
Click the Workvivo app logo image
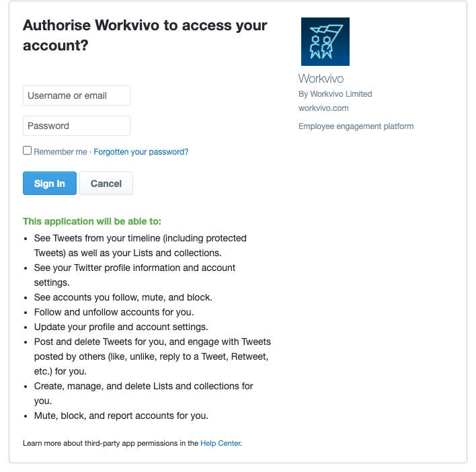[x=325, y=42]
